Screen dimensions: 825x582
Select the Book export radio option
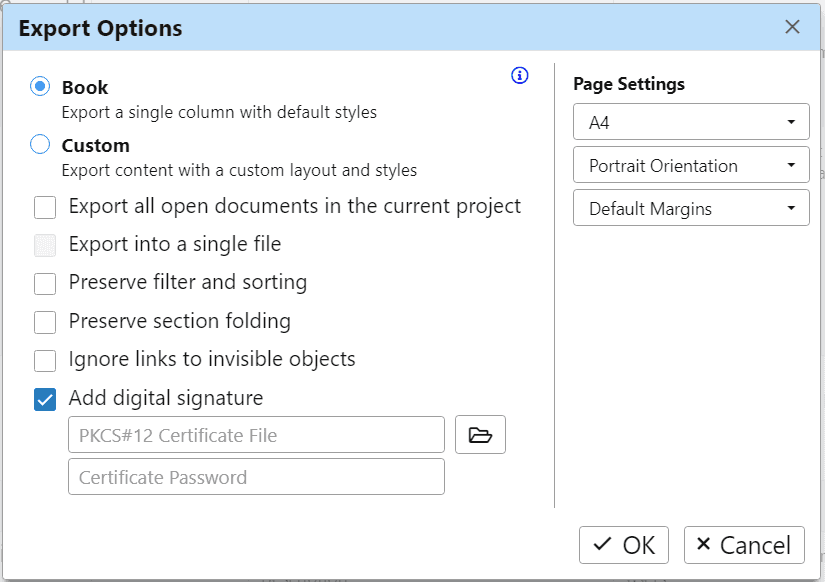(x=40, y=87)
